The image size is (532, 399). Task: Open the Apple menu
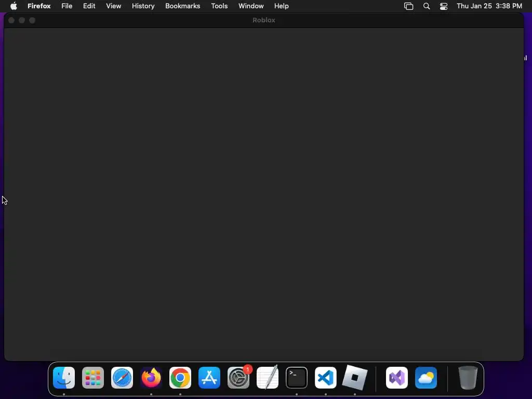pos(14,6)
